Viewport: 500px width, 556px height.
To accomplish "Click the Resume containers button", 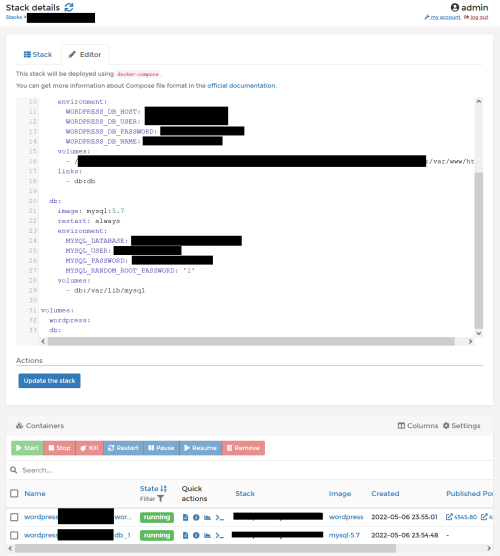I will [x=200, y=448].
